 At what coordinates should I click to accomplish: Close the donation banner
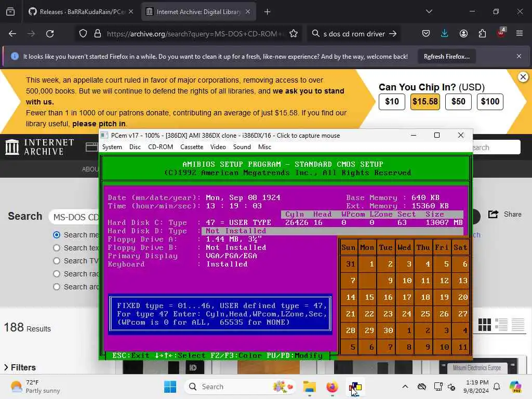coord(523,77)
